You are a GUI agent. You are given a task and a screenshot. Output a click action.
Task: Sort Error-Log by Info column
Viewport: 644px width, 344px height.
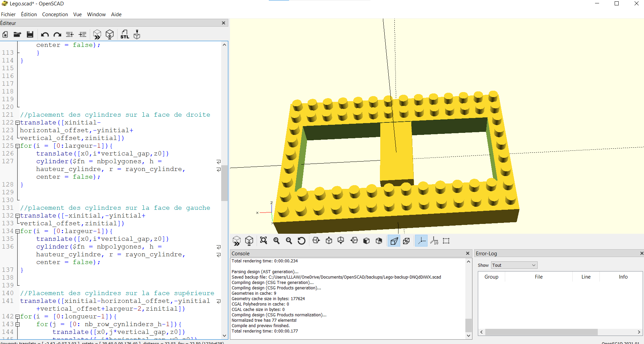point(623,277)
